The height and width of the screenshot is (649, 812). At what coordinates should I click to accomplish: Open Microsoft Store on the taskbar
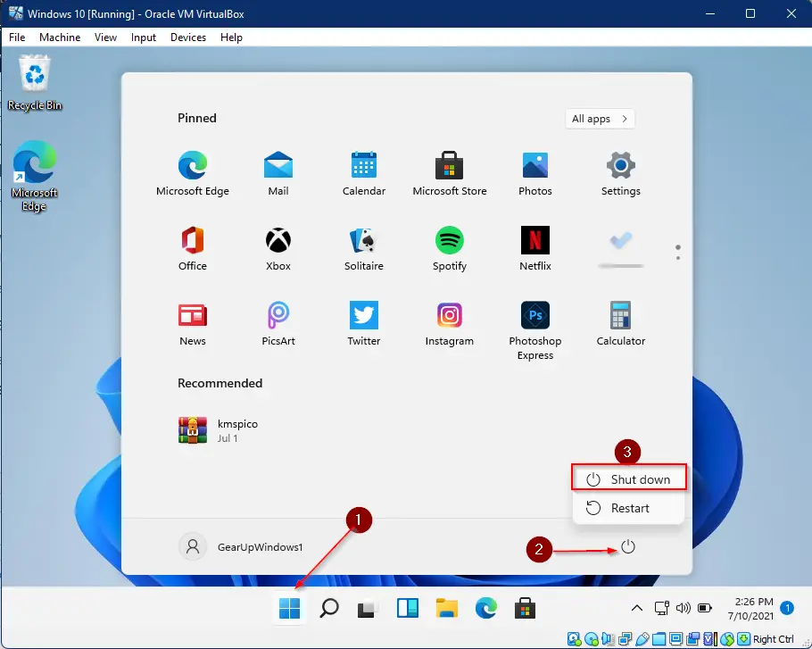525,608
